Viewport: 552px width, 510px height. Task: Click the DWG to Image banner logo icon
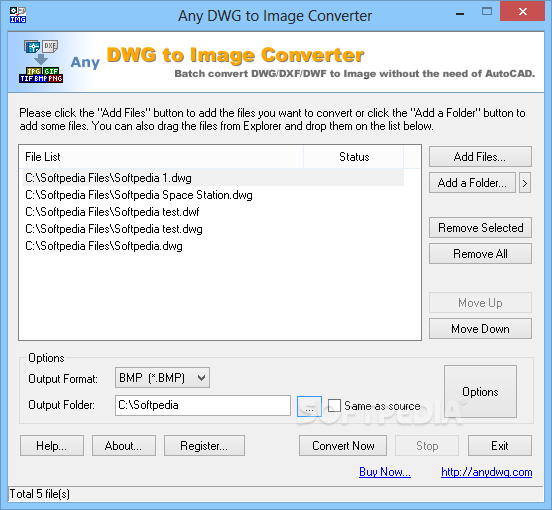point(41,61)
